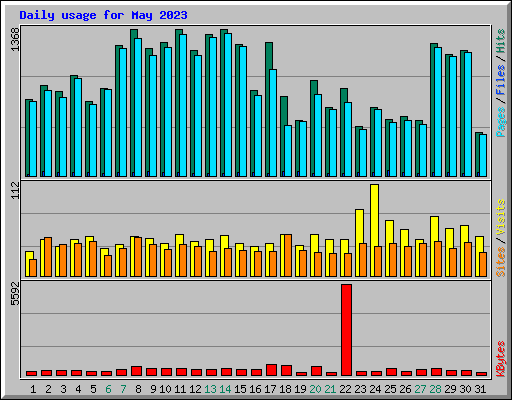The image size is (512, 400).
Task: Click day label 29 on the x-axis
Action: pyautogui.click(x=450, y=389)
